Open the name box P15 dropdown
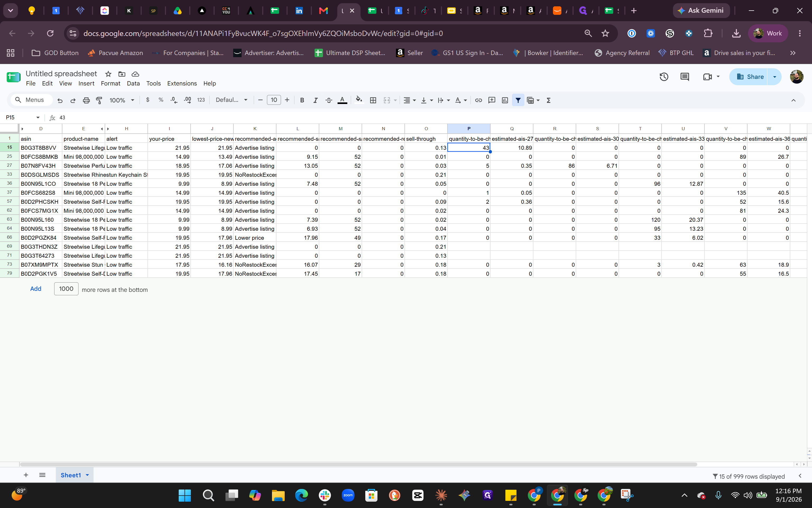The height and width of the screenshot is (508, 812). pyautogui.click(x=38, y=117)
